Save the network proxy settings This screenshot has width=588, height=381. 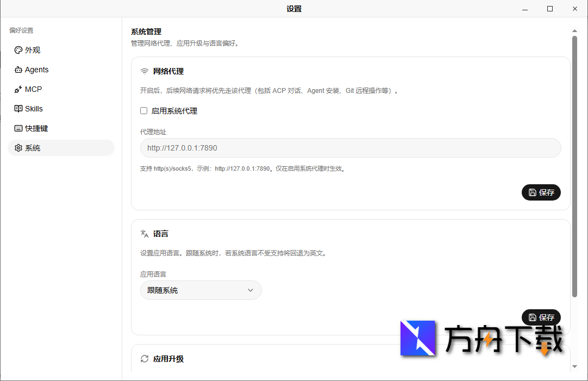coord(541,192)
